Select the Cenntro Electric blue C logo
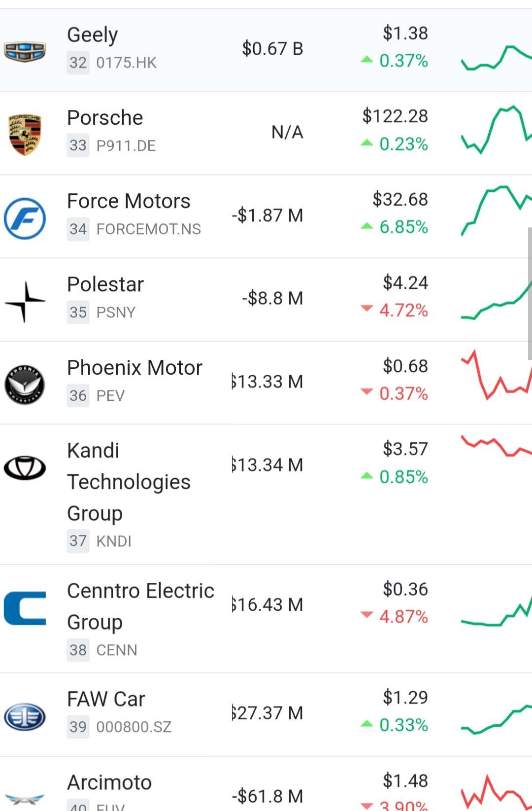Screen dimensions: 532x811 25,608
